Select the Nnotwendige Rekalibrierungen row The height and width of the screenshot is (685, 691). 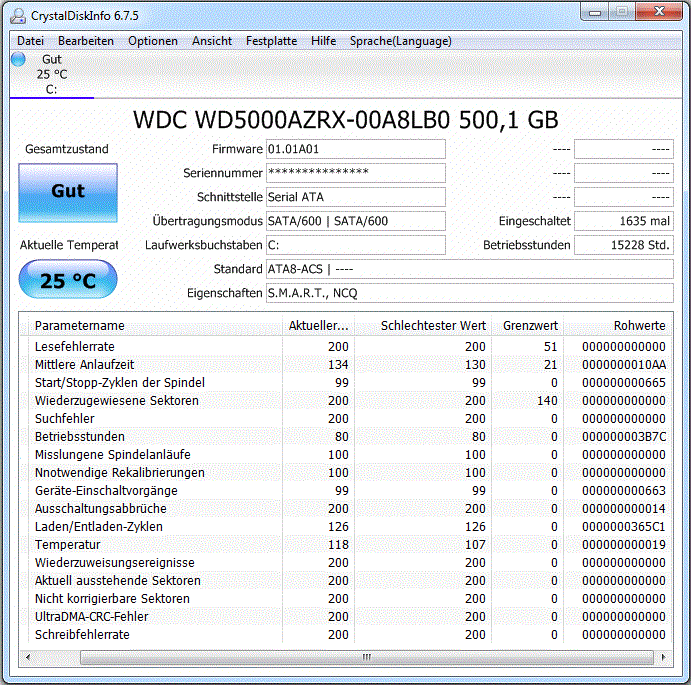click(x=346, y=473)
